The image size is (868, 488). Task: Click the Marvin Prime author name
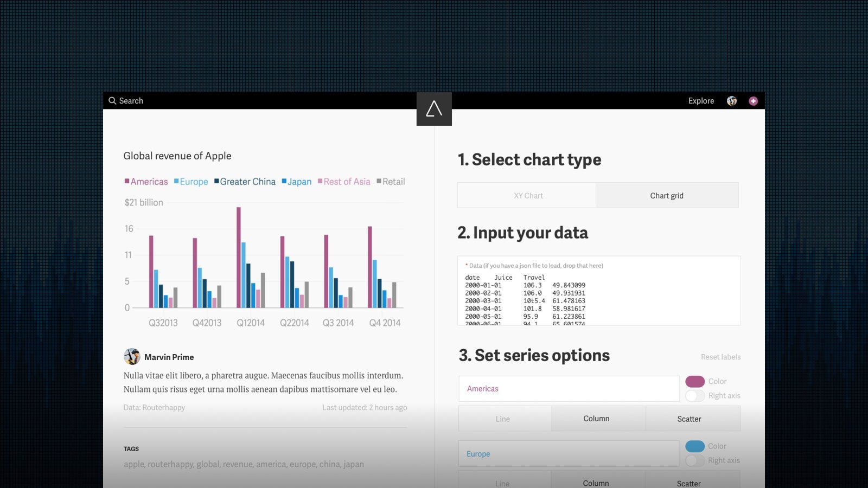[169, 357]
